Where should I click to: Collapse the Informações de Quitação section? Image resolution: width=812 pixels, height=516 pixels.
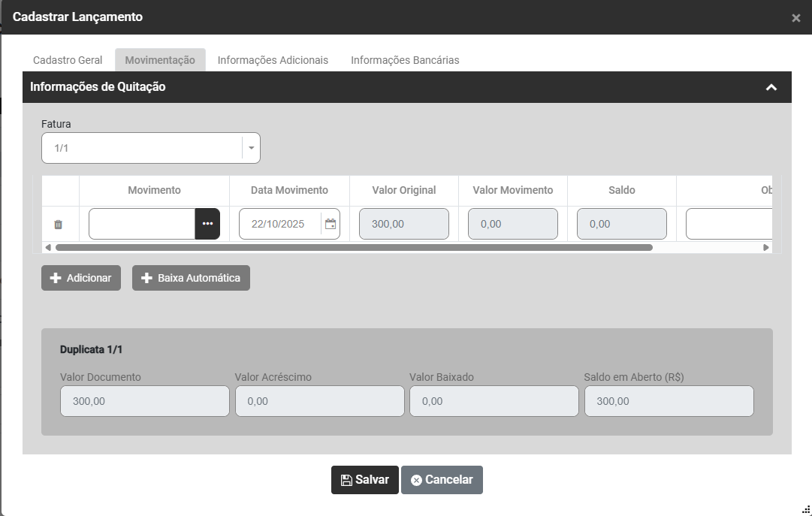(x=771, y=87)
